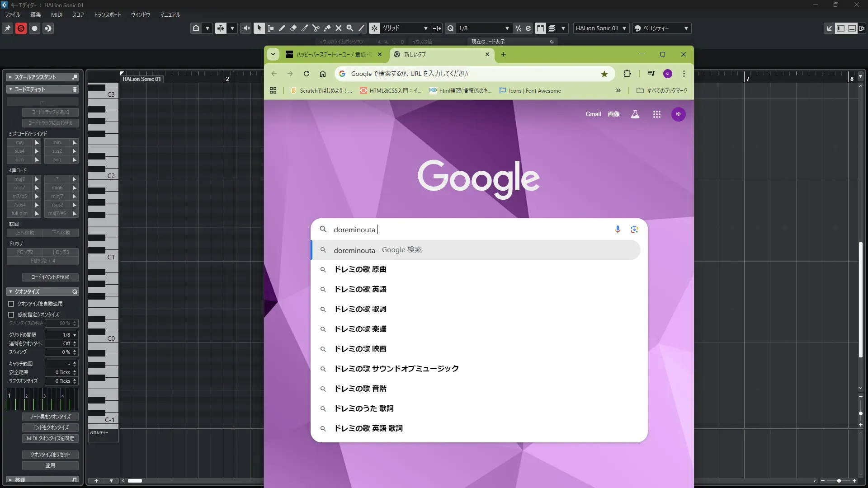This screenshot has width=868, height=488.
Task: Toggle the Snap on/off button
Action: tap(374, 28)
